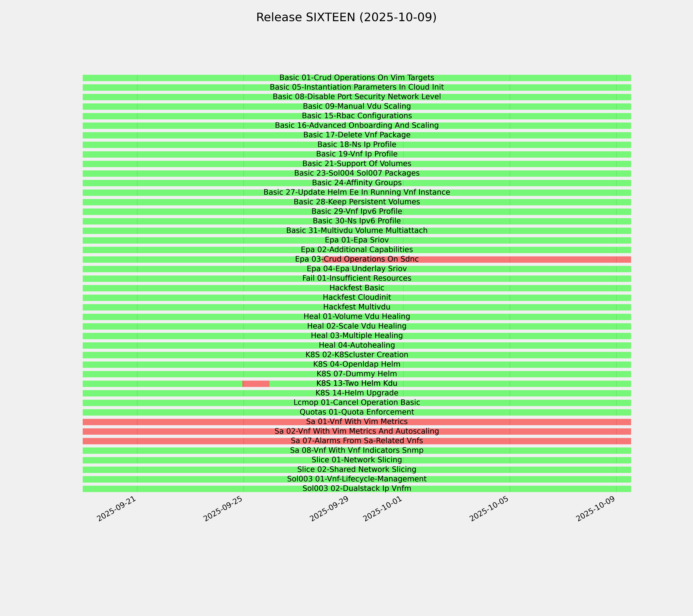Image resolution: width=693 pixels, height=616 pixels.
Task: Select the Quotas 01-Quota Enforcement label
Action: [357, 412]
